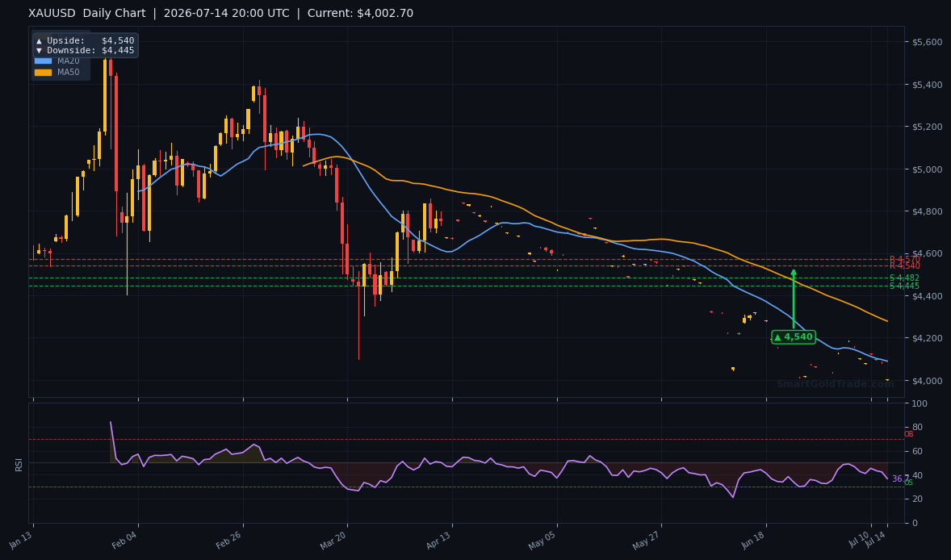Click the Jan 13 date label
Screen dimensions: 951x560
coord(21,540)
